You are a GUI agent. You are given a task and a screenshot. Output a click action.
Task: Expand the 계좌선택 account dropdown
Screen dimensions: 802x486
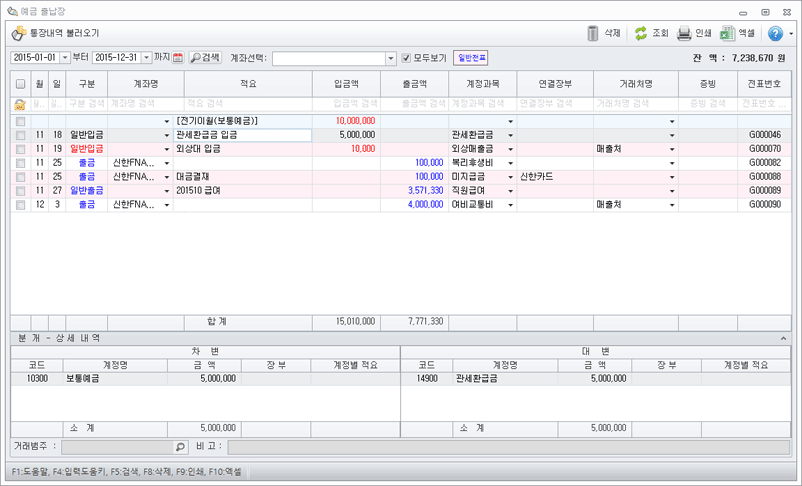[390, 58]
